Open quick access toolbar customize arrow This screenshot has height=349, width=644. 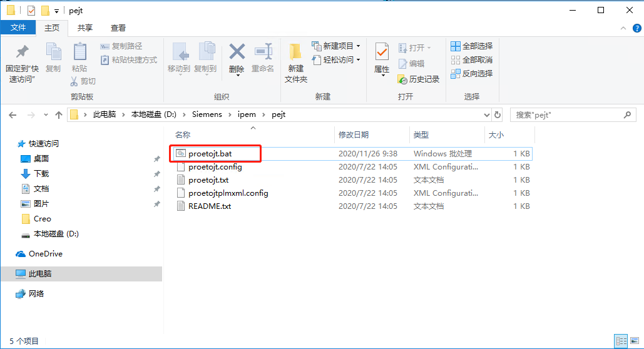[x=57, y=11]
